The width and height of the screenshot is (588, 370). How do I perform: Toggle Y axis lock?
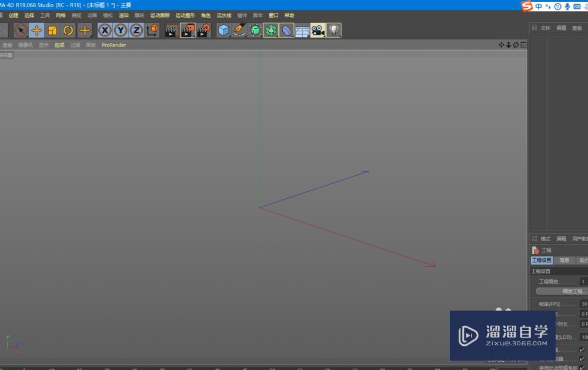(121, 31)
